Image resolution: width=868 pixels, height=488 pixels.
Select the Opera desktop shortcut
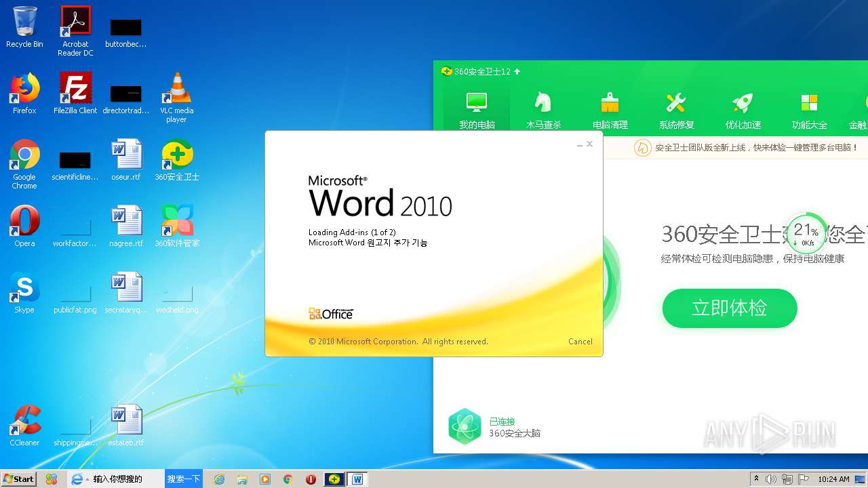pos(24,226)
